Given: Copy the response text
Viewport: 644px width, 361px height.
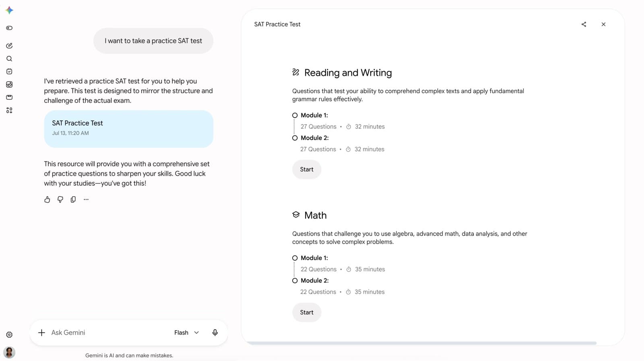Looking at the screenshot, I should pyautogui.click(x=73, y=199).
